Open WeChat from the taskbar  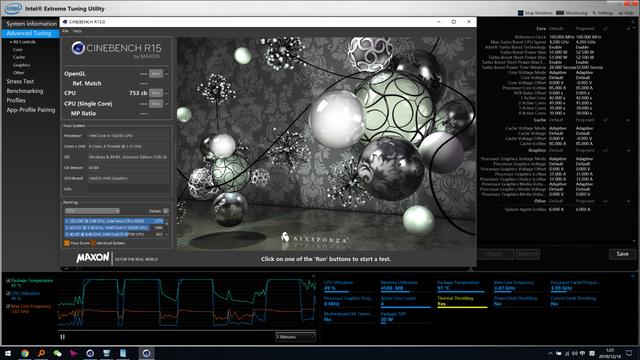58,353
